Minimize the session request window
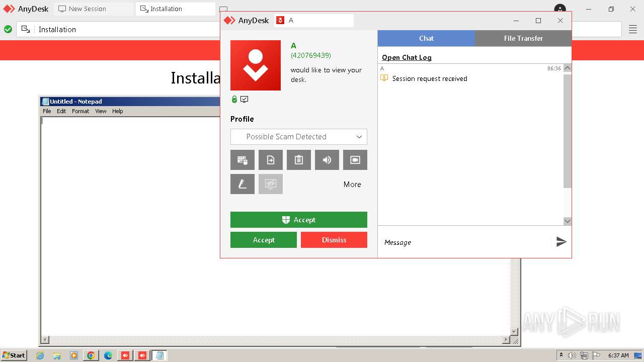Screen dimensions: 644x362 coord(516,21)
